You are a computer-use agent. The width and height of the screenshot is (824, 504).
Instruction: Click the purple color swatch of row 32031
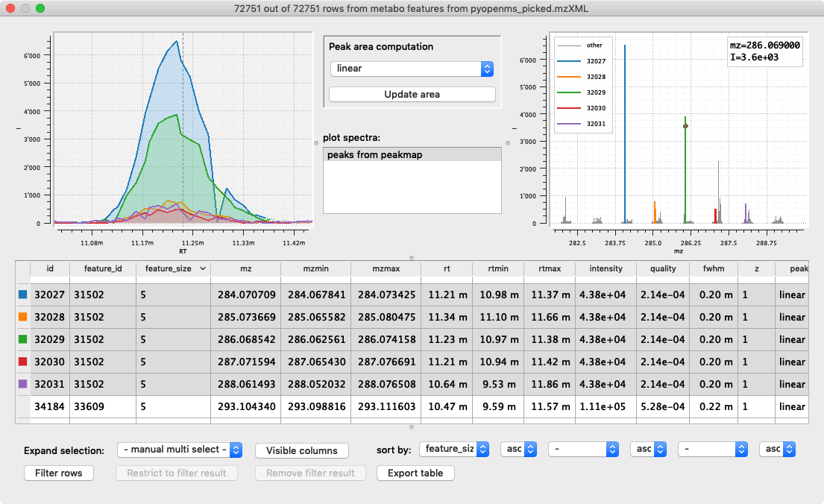point(23,384)
